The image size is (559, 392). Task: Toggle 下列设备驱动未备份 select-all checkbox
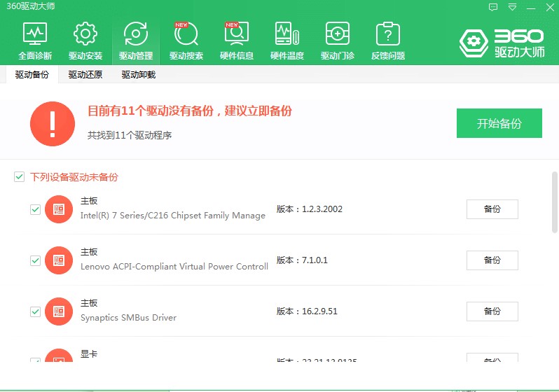coord(19,177)
